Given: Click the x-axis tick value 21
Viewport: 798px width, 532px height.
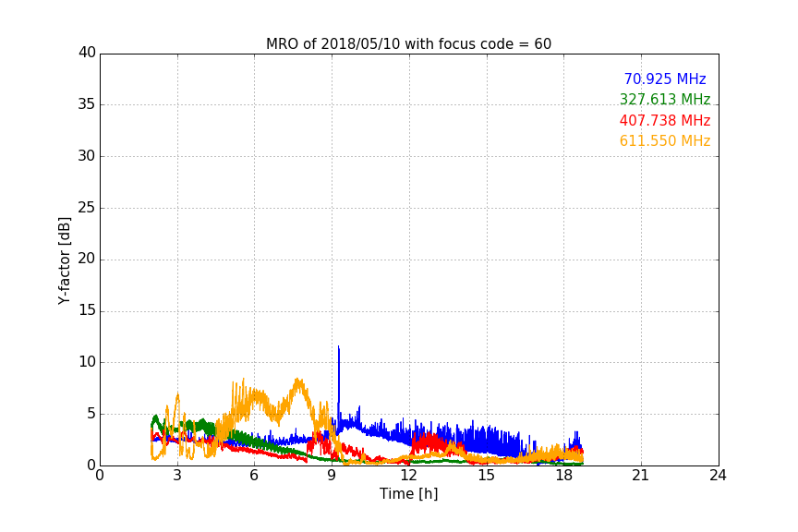Looking at the screenshot, I should coord(641,476).
